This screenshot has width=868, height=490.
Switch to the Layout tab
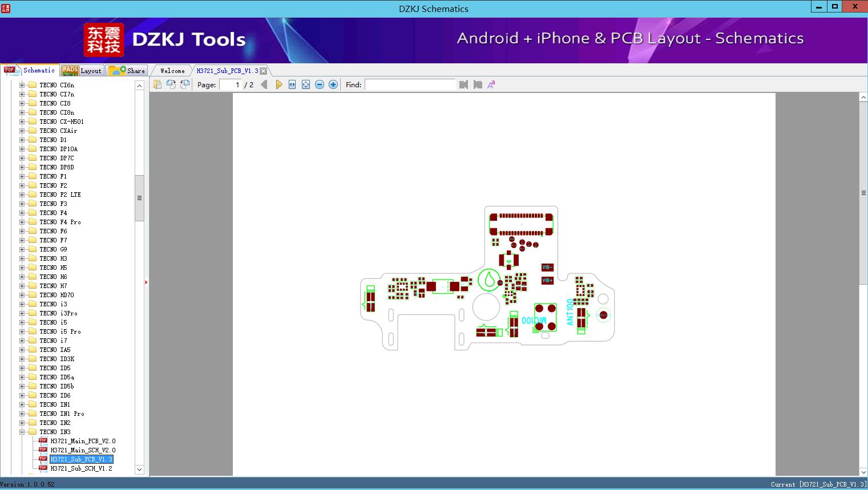82,71
